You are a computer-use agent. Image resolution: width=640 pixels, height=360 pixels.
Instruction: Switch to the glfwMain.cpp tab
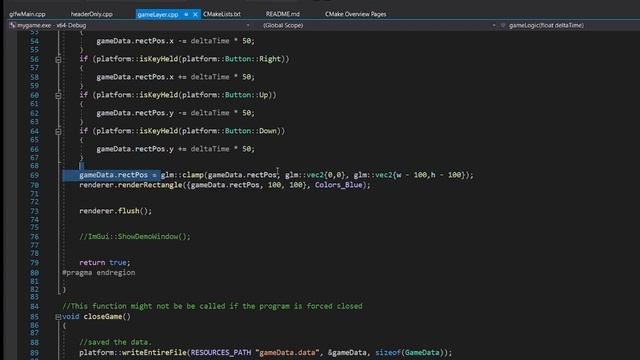[x=27, y=14]
